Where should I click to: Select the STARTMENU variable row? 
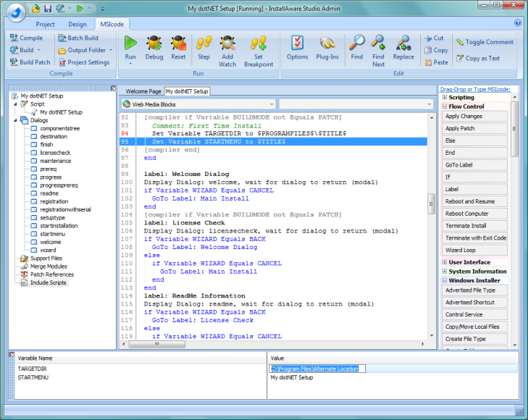(266, 377)
